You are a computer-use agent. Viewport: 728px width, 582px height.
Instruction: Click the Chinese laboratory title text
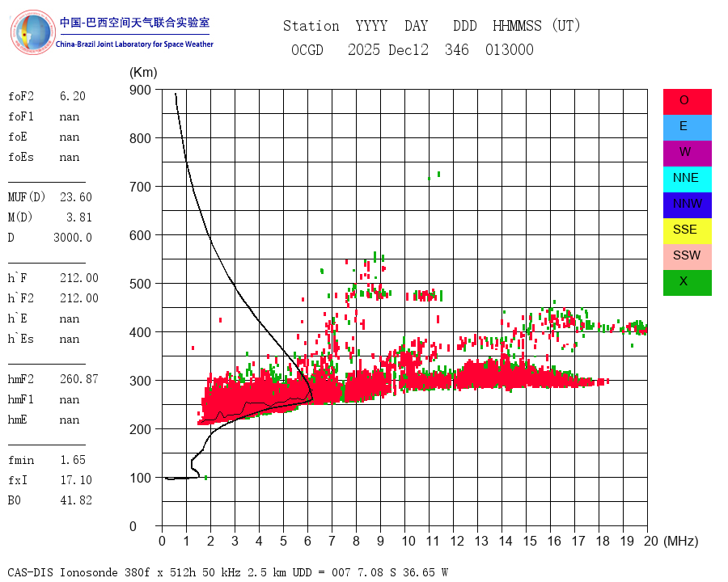(134, 23)
